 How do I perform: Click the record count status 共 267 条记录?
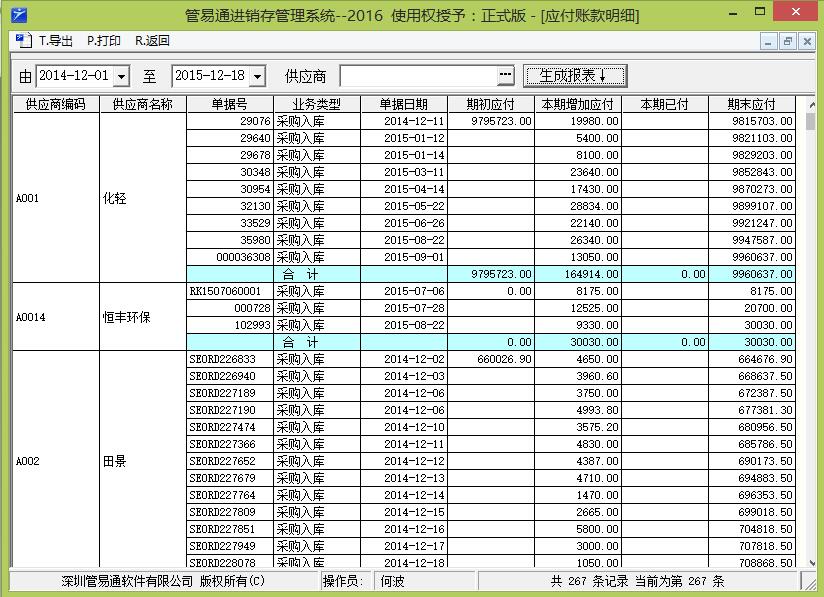[x=589, y=581]
